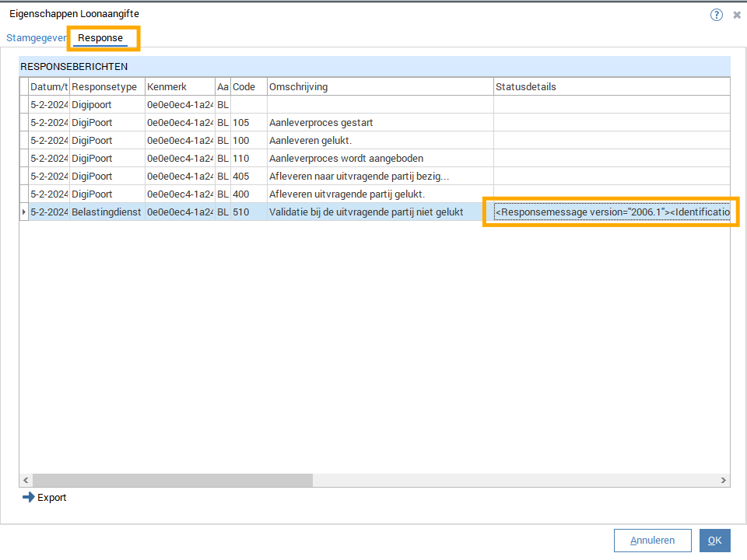
Task: Click the Export arrow icon
Action: (x=29, y=498)
